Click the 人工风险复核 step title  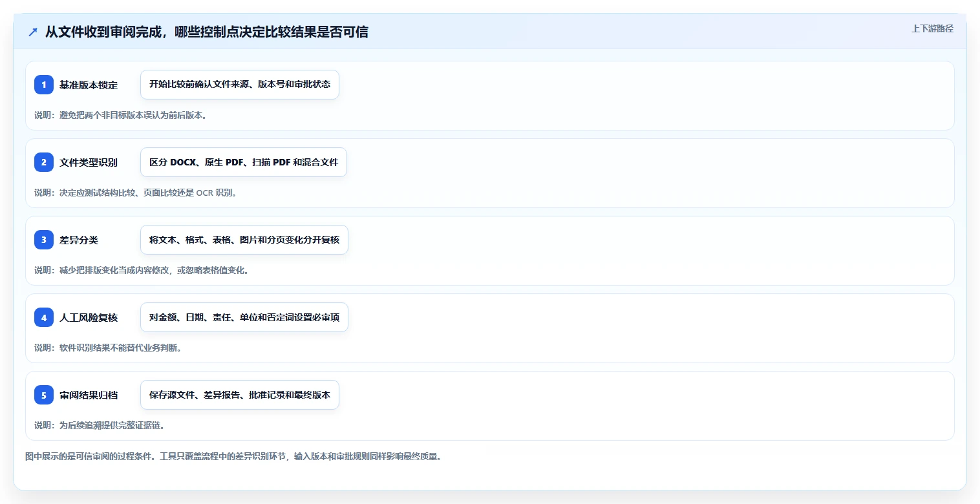tap(89, 317)
